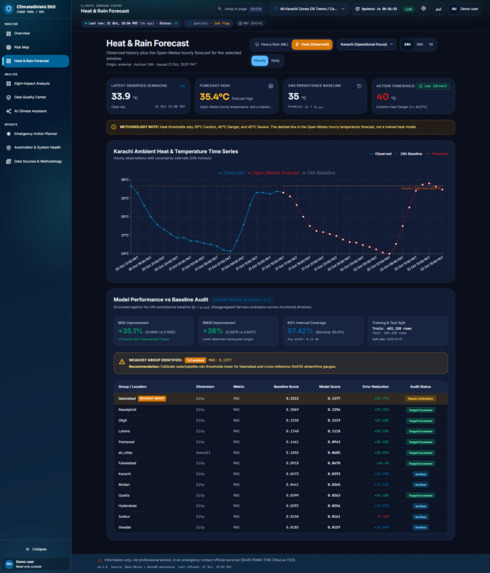The width and height of the screenshot is (490, 573).
Task: Click the ClimateShield 360 logo icon
Action: coord(8,8)
